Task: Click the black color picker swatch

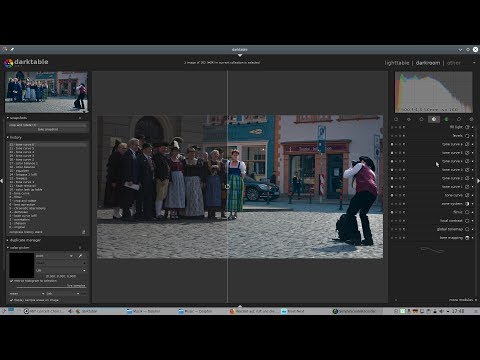Action: tap(22, 265)
